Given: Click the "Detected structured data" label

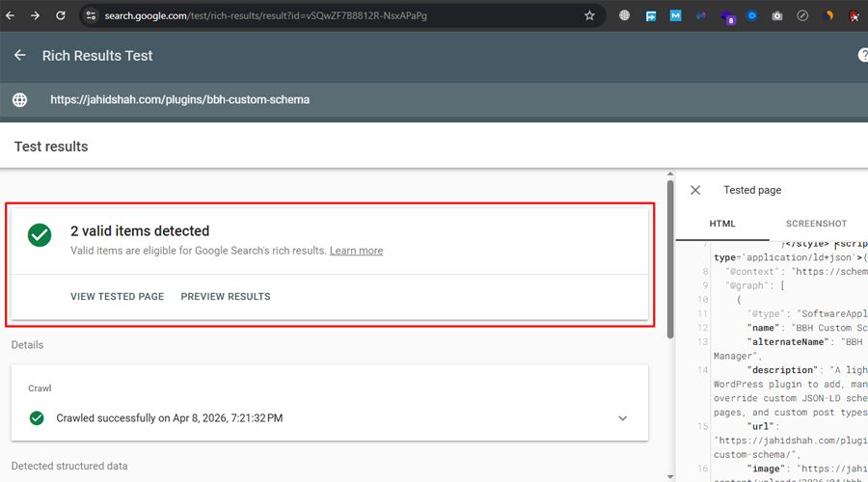Looking at the screenshot, I should pos(69,466).
